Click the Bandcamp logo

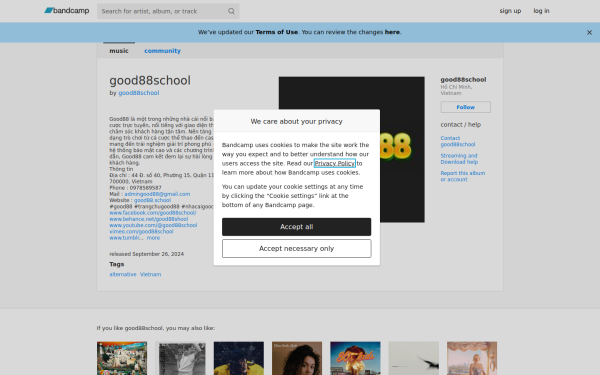point(67,11)
